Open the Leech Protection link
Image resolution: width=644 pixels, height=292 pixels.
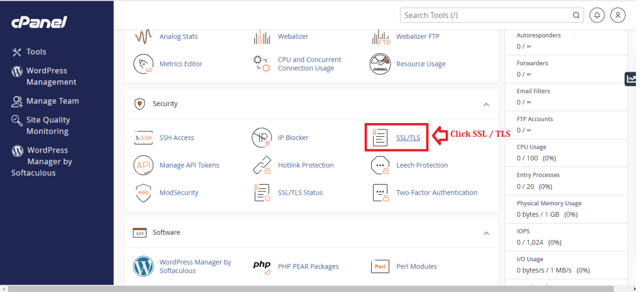pyautogui.click(x=422, y=165)
